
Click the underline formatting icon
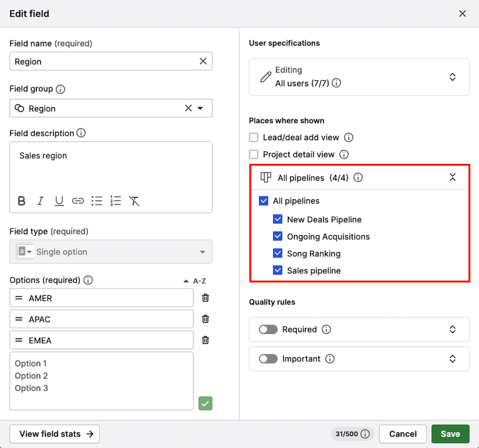[x=59, y=201]
